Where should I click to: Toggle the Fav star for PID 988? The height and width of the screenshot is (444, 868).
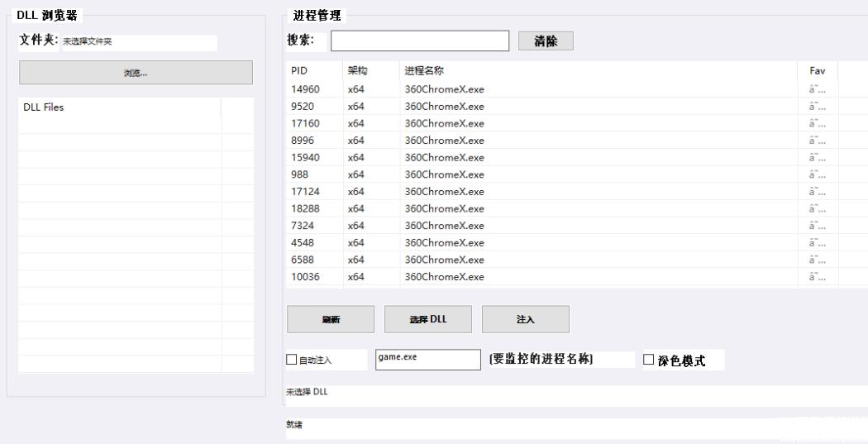point(818,174)
